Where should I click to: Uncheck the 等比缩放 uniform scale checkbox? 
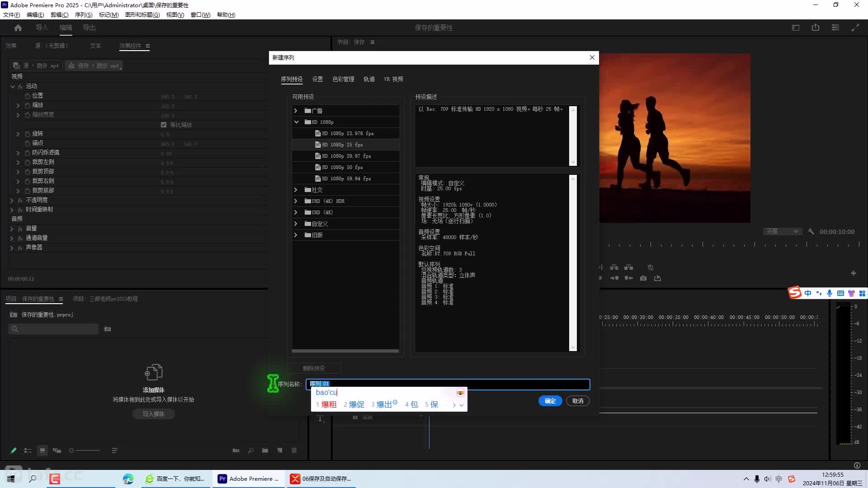[x=164, y=125]
